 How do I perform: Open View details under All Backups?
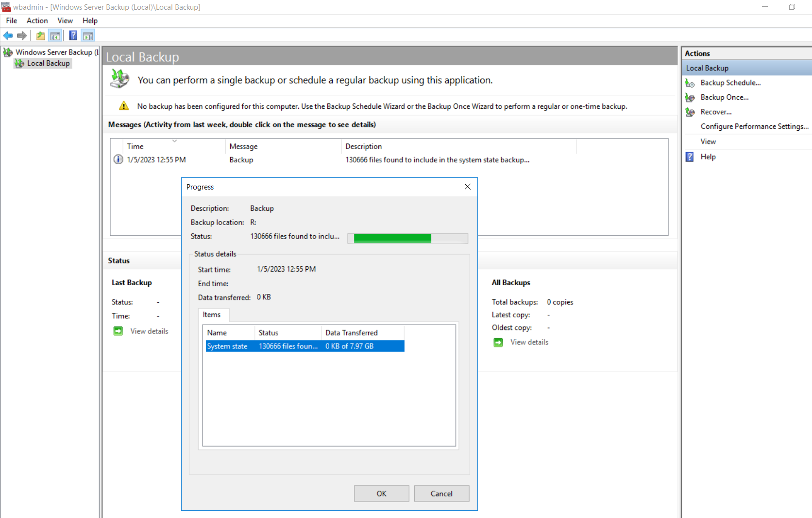[x=529, y=342]
